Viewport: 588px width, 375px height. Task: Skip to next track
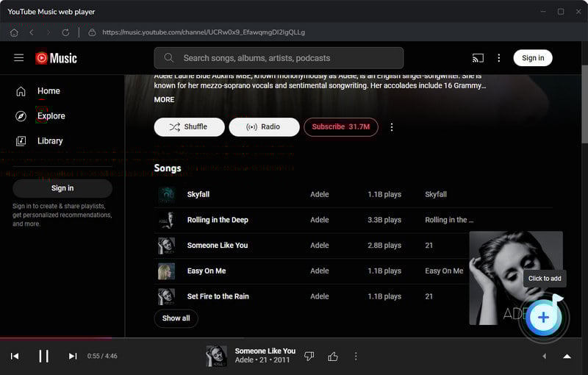(x=73, y=356)
